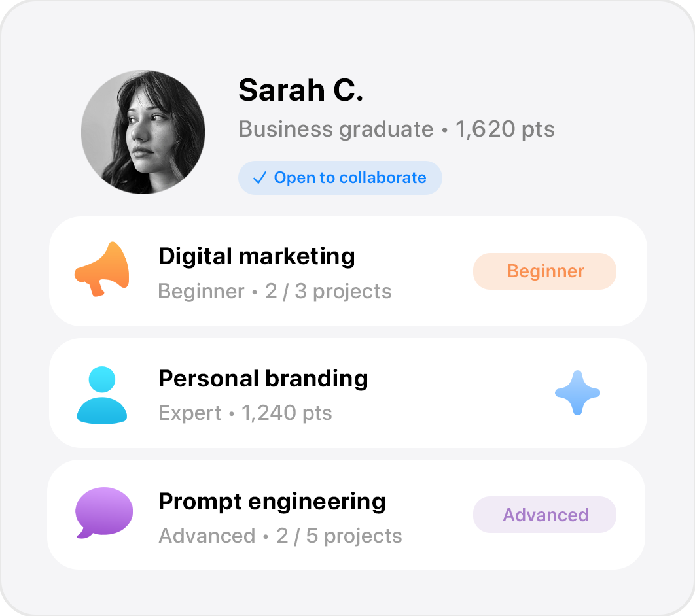Click the purple Advanced level pill
Screen dimensions: 695x616
[x=544, y=515]
